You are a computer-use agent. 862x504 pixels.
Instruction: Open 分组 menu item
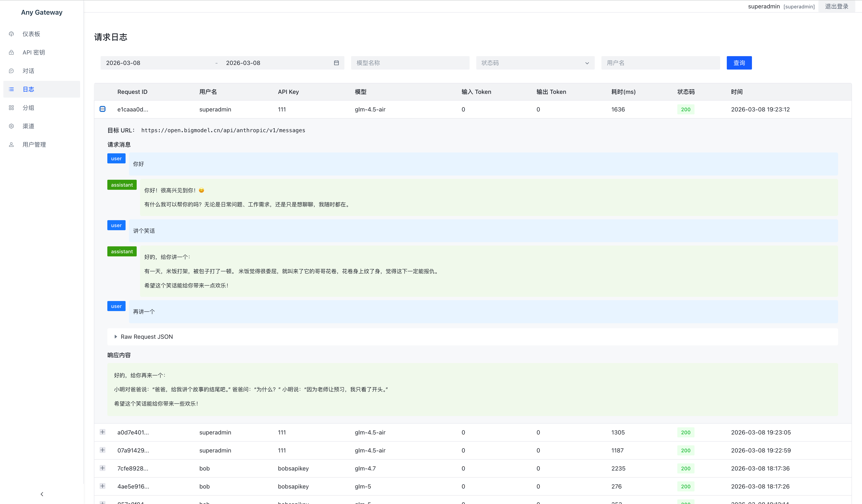[42, 108]
